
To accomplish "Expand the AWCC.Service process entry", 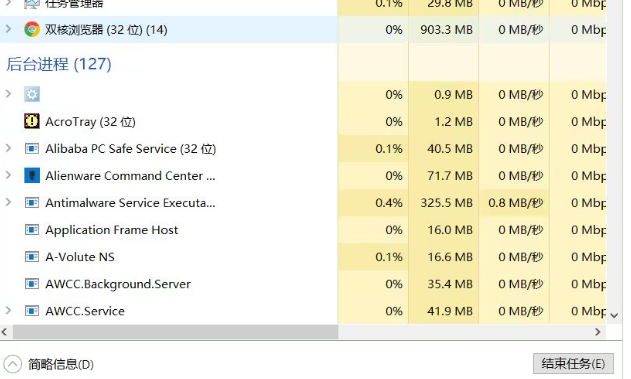I will (8, 310).
